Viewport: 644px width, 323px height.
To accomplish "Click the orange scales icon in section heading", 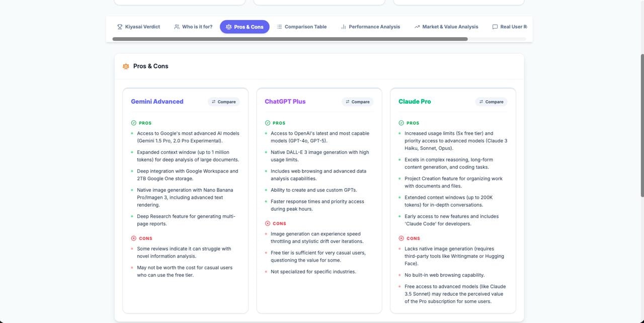I will (126, 66).
